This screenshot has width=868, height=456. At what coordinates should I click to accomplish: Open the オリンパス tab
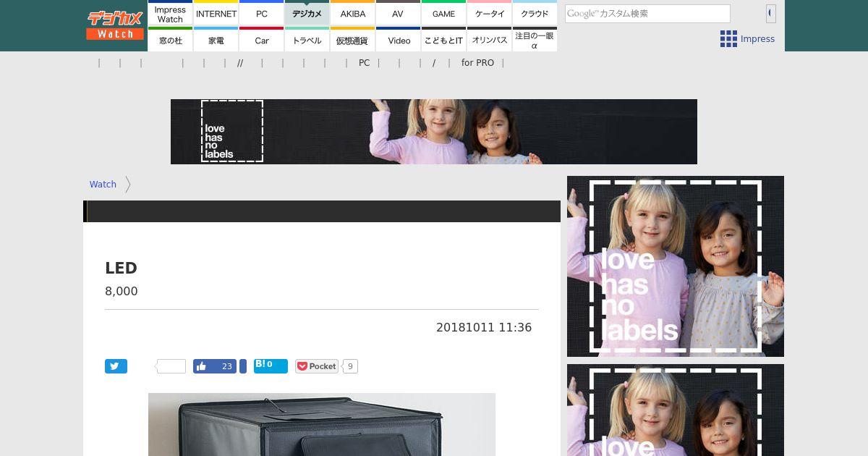(x=490, y=40)
